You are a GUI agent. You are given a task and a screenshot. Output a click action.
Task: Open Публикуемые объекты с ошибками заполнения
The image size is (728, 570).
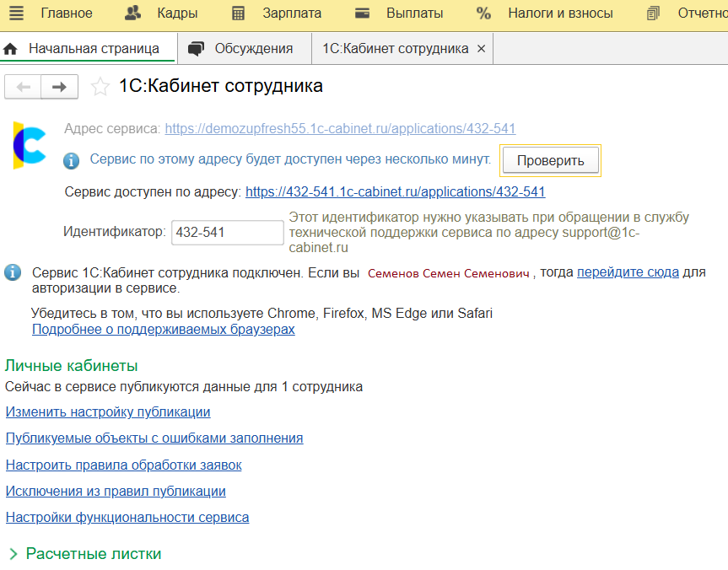(154, 438)
